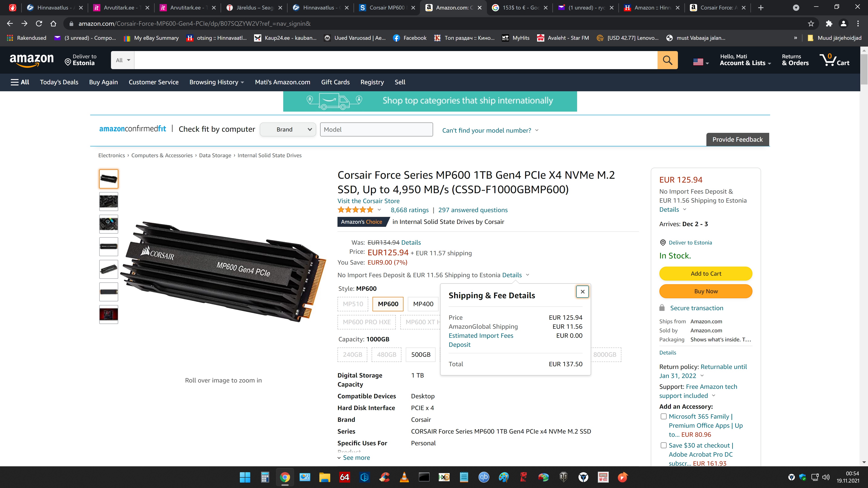The height and width of the screenshot is (488, 868).
Task: Click the browser Forward arrow
Action: point(24,23)
